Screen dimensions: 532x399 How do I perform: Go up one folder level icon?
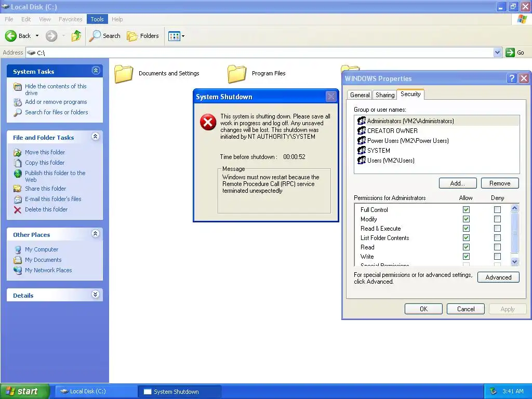click(x=76, y=36)
